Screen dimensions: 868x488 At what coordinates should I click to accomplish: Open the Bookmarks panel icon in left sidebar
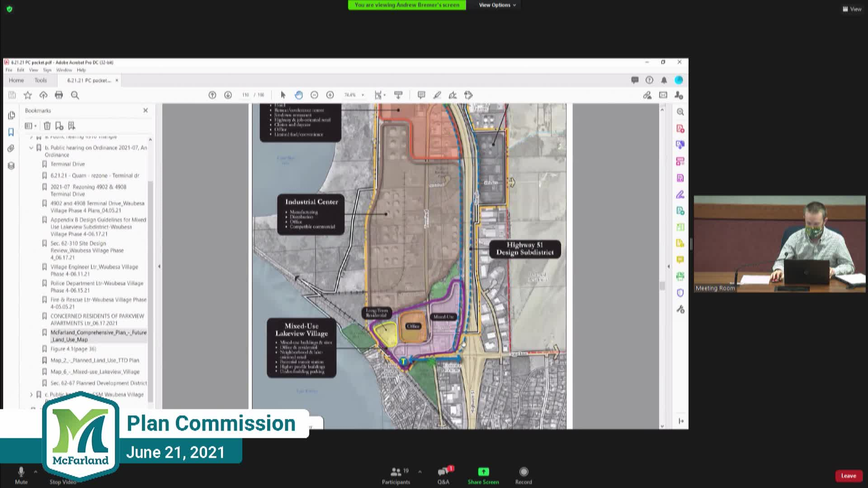tap(11, 131)
